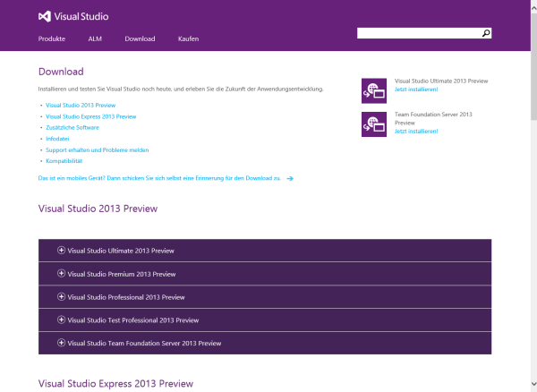
Task: Click the scrollbar up arrow
Action: (x=534, y=7)
